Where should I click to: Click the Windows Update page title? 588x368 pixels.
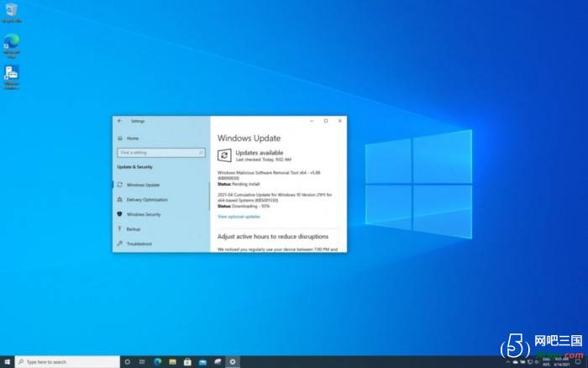pos(249,138)
